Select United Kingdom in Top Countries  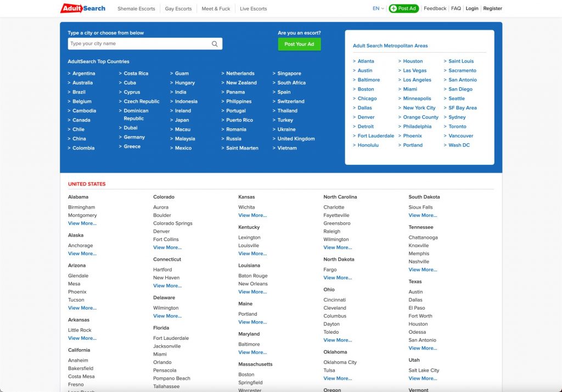(296, 138)
